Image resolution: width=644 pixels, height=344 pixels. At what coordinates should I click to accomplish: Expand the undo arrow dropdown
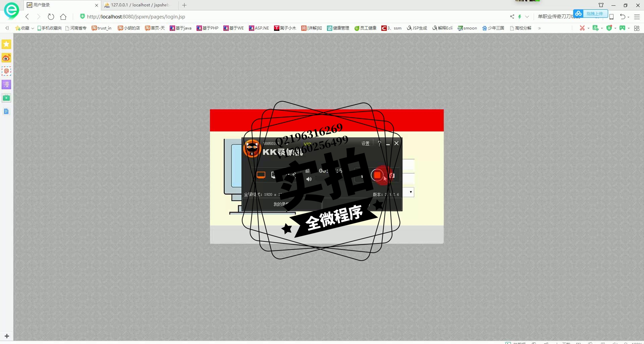628,17
